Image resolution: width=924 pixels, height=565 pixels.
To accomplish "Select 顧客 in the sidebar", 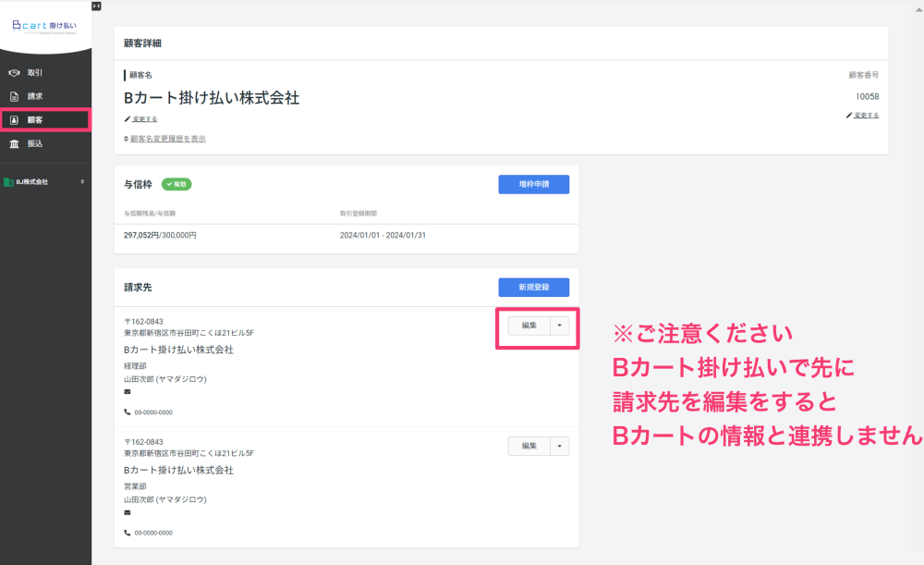I will (x=45, y=119).
